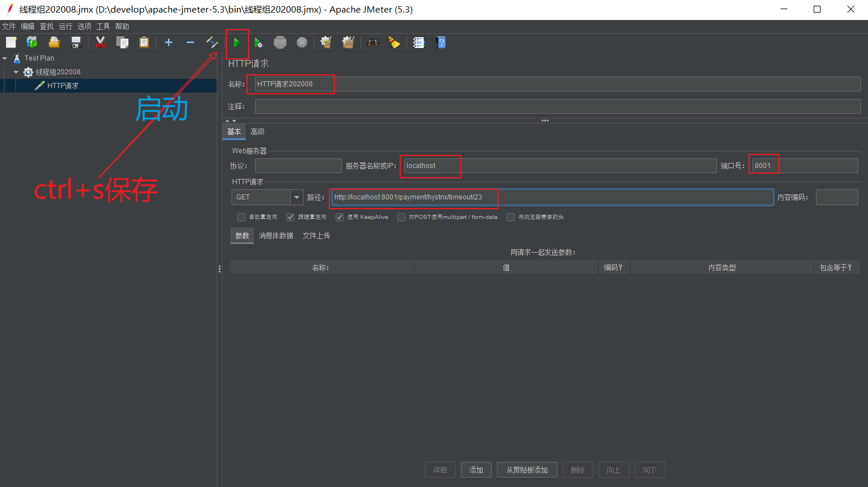Image resolution: width=868 pixels, height=487 pixels.
Task: Click the gear icon of 线程组202008
Action: click(x=28, y=72)
